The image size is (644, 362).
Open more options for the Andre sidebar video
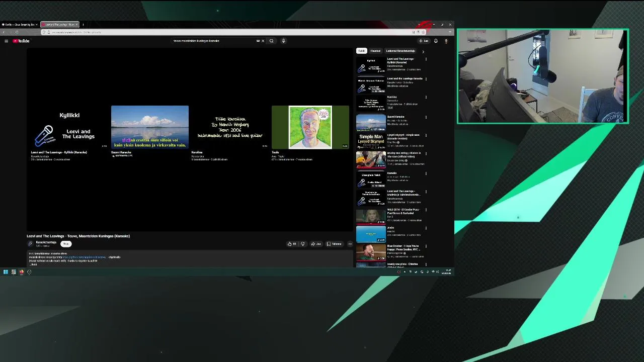coord(426,228)
